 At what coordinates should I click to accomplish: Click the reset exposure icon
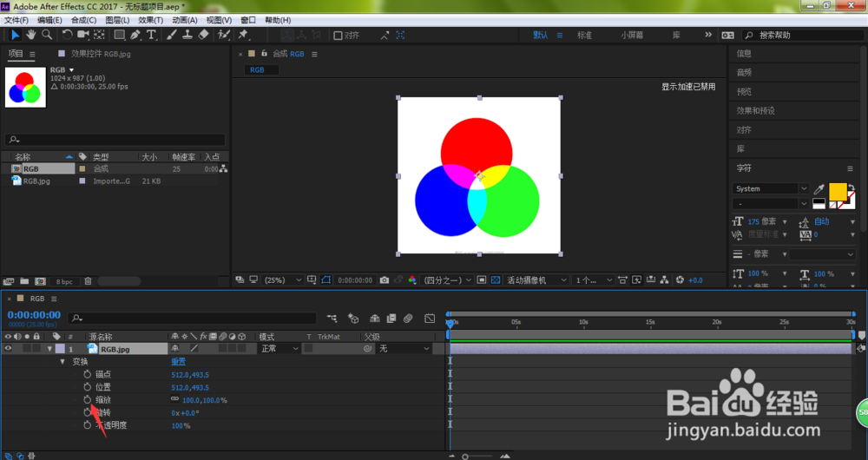680,280
